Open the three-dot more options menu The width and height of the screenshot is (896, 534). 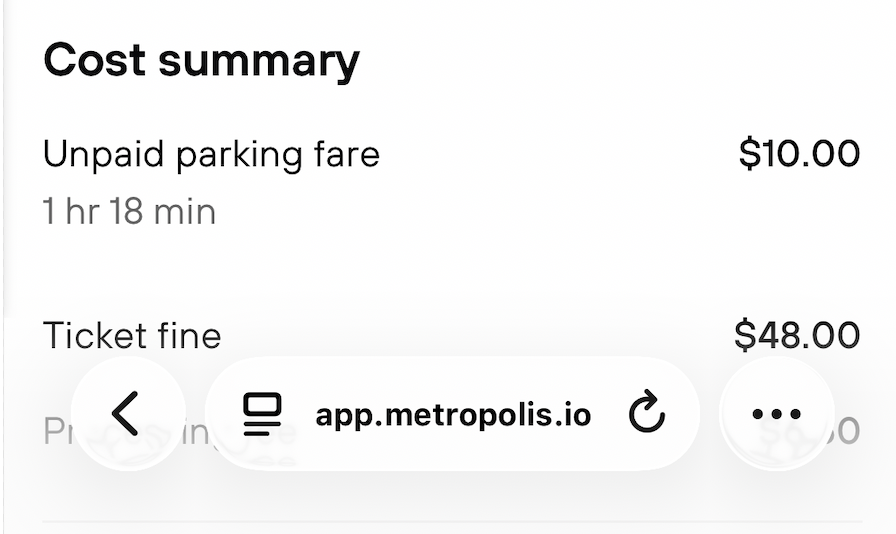point(777,413)
